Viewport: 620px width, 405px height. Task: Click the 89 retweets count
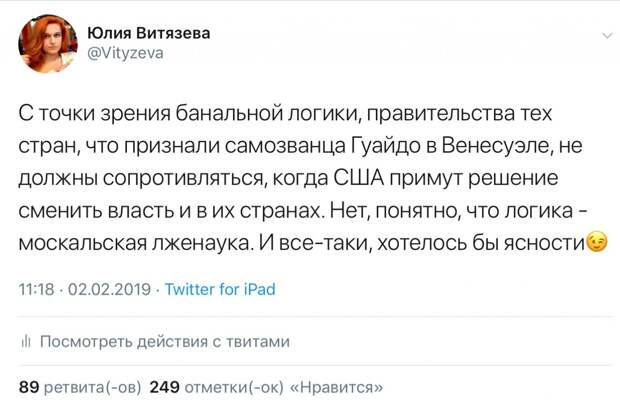point(29,387)
